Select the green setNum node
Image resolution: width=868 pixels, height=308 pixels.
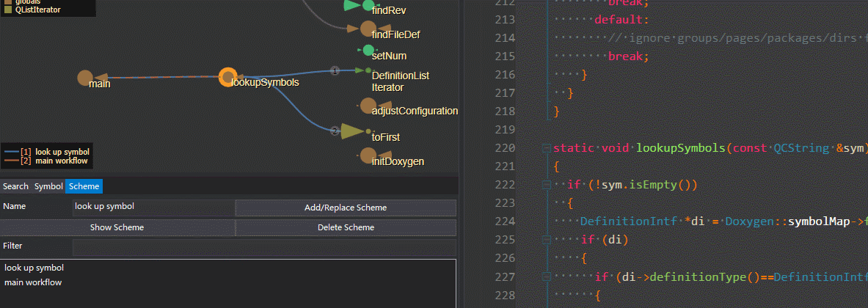click(368, 51)
